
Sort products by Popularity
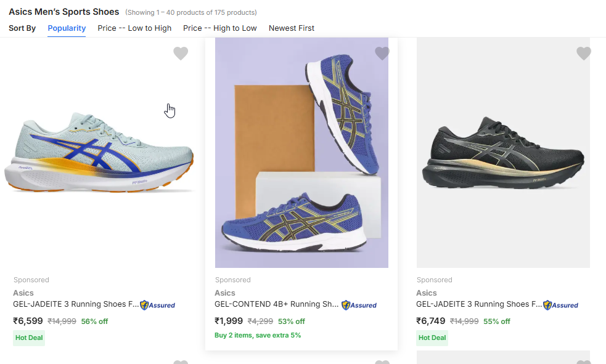(x=67, y=28)
